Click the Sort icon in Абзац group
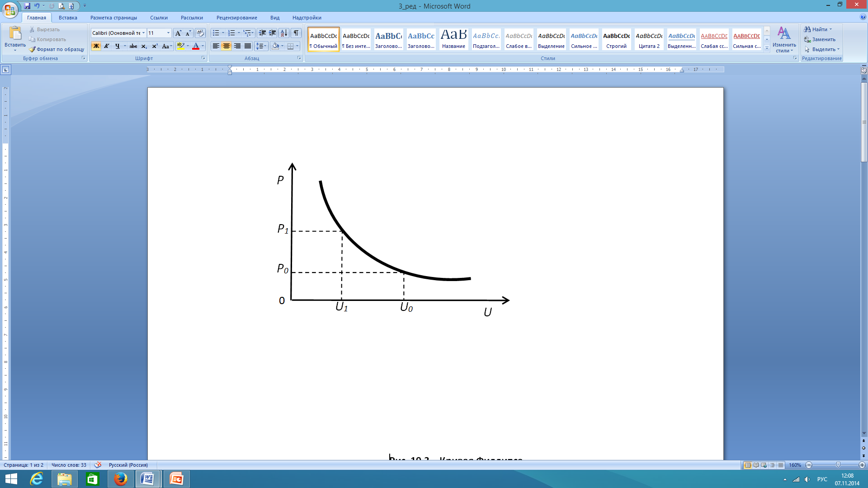Screen dimensions: 868x488 pos(284,33)
